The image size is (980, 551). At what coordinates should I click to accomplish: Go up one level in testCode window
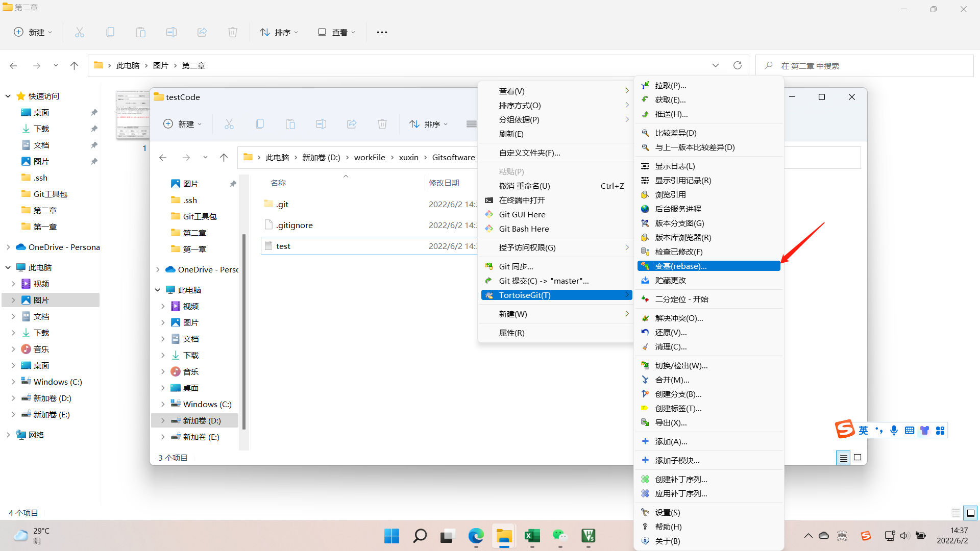(x=224, y=158)
